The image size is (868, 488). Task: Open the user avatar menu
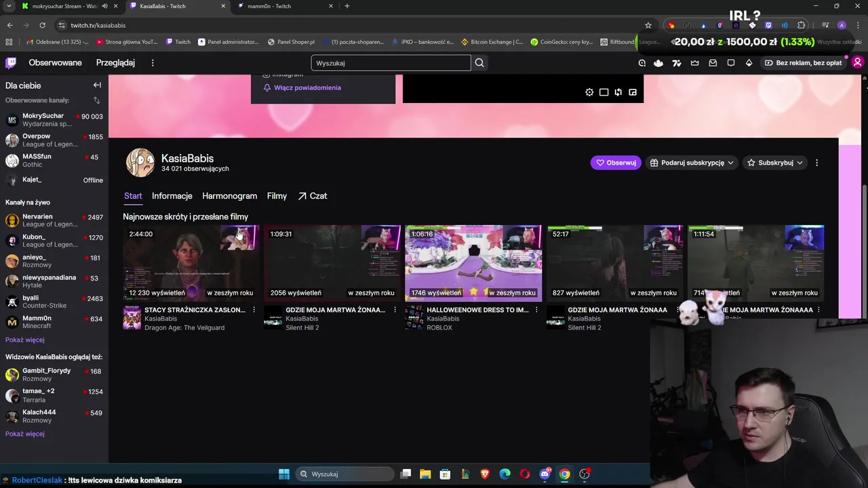(857, 63)
